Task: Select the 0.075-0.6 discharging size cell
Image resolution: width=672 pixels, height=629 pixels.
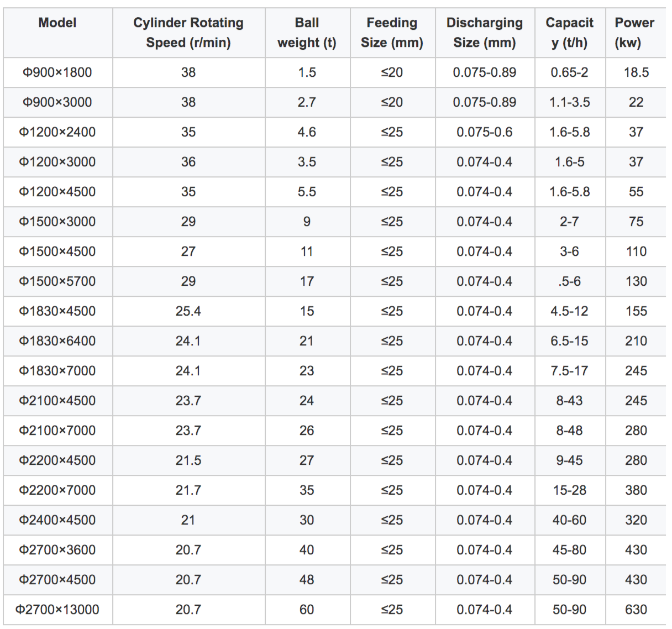Action: pyautogui.click(x=484, y=132)
